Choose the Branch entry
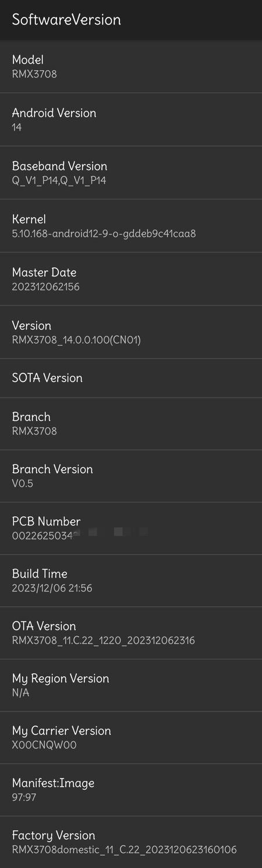This screenshot has width=262, height=868. coord(131,424)
